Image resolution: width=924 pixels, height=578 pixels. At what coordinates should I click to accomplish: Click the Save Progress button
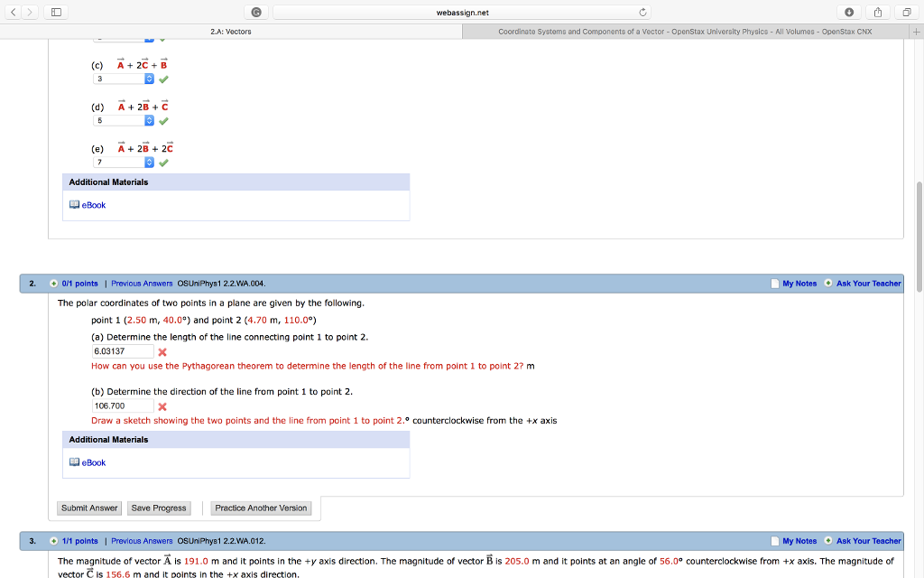pyautogui.click(x=159, y=508)
